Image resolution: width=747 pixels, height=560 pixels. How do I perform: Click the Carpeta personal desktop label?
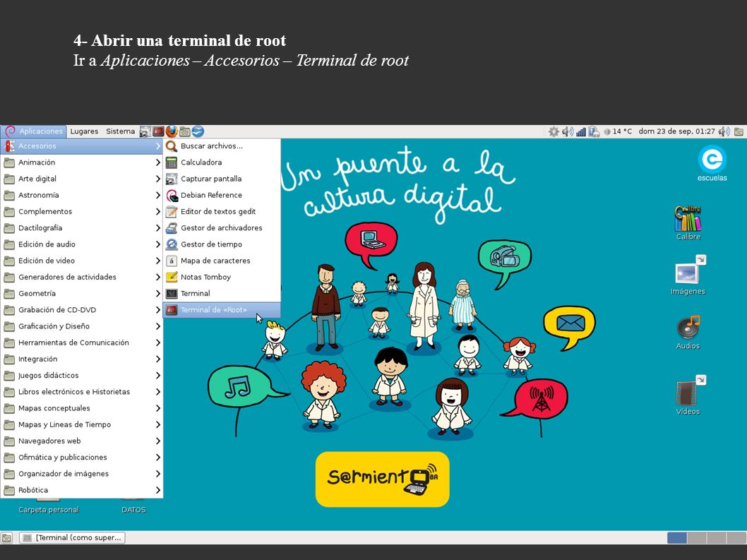coord(49,509)
